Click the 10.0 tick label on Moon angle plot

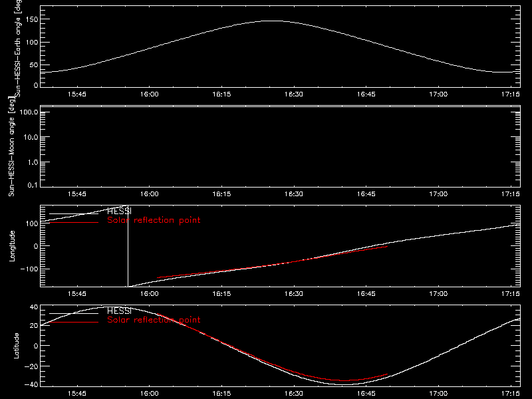point(31,137)
